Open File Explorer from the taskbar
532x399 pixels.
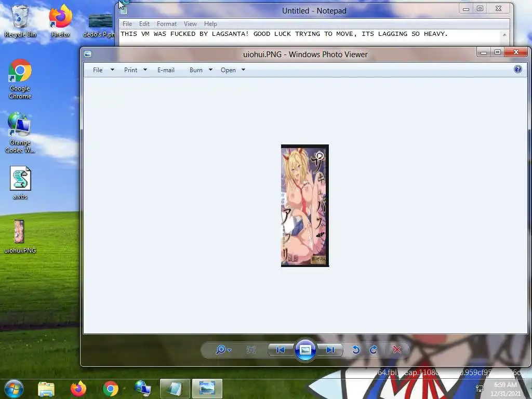click(x=46, y=389)
